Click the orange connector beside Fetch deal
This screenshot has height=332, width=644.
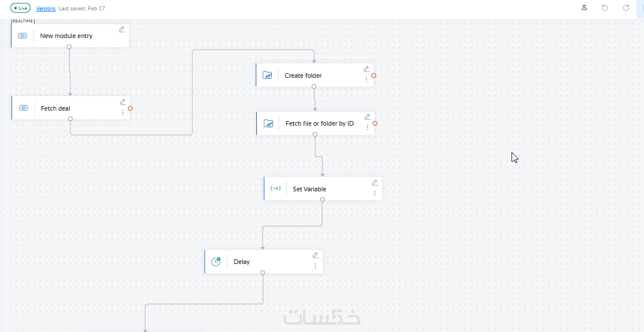tap(130, 108)
